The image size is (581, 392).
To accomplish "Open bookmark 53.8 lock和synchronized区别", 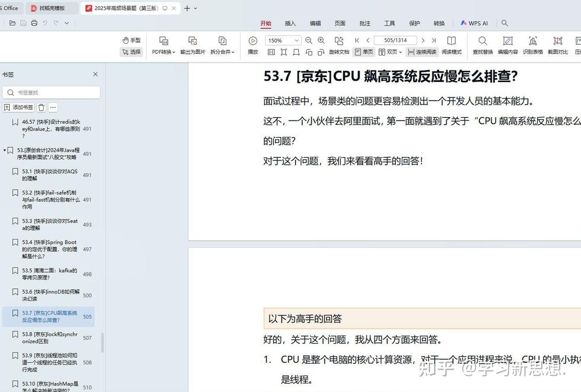I will (50, 338).
